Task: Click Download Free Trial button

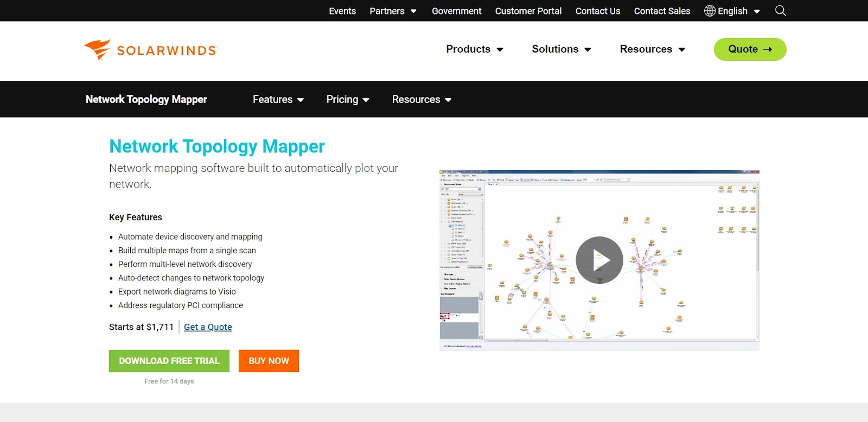Action: 169,361
